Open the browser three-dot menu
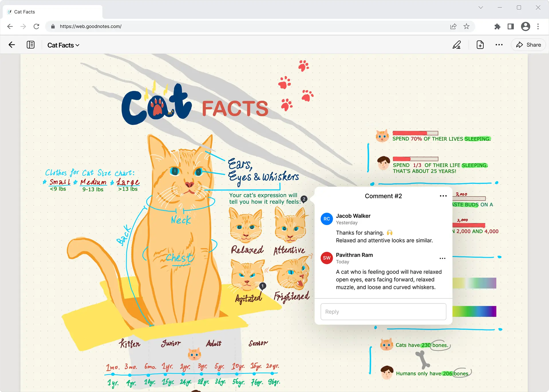 (538, 26)
